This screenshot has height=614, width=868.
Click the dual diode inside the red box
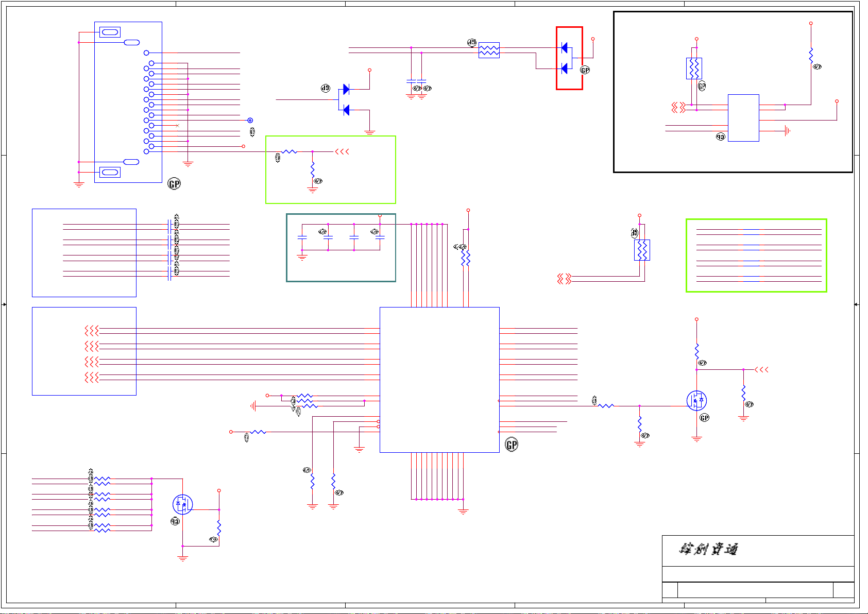click(565, 58)
